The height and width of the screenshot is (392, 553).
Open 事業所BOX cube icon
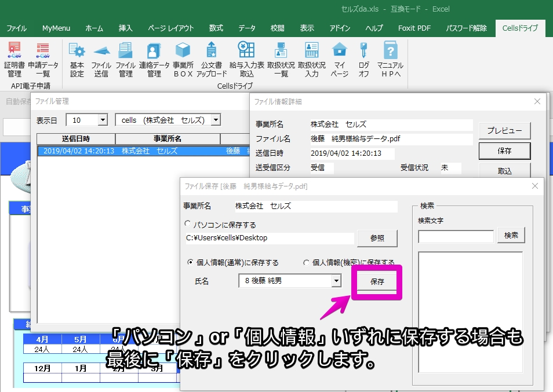click(183, 59)
